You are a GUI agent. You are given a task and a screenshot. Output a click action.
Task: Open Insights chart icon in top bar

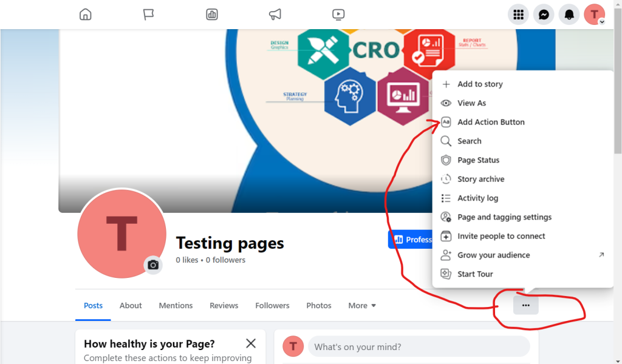(x=212, y=15)
